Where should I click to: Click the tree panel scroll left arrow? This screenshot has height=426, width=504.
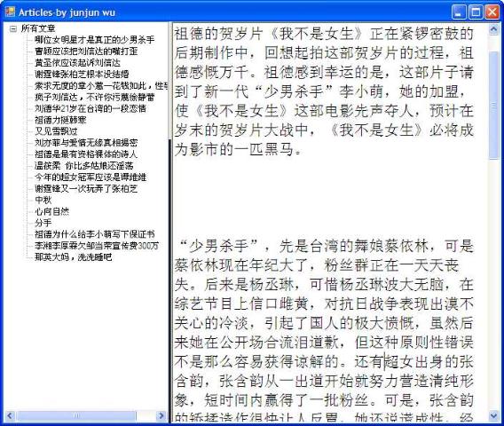click(x=10, y=416)
